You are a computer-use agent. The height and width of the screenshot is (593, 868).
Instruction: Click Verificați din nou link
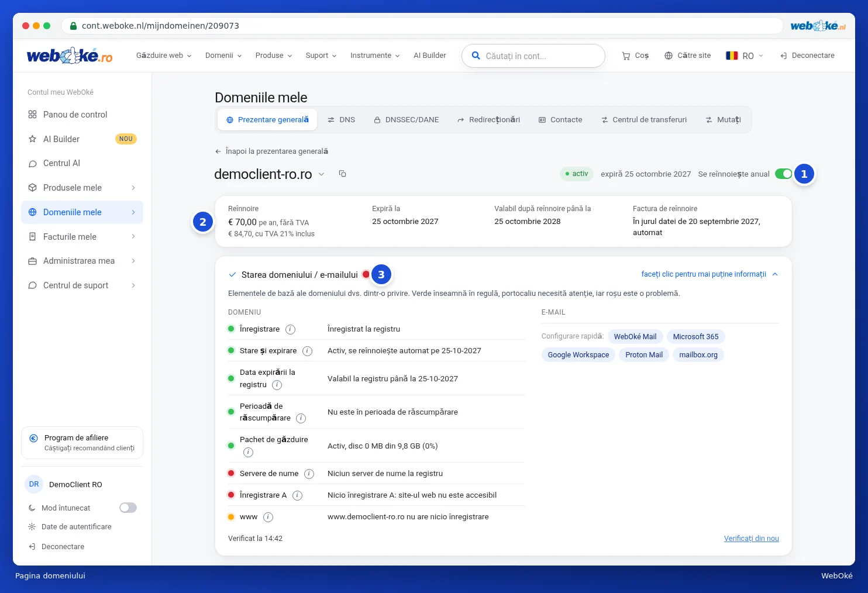point(752,539)
